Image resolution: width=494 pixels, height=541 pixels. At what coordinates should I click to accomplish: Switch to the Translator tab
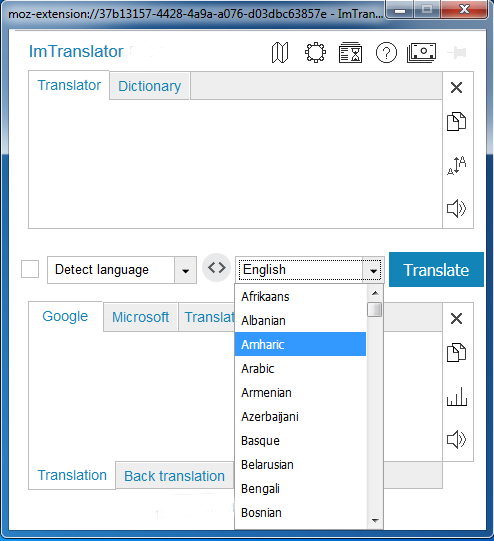pos(69,85)
